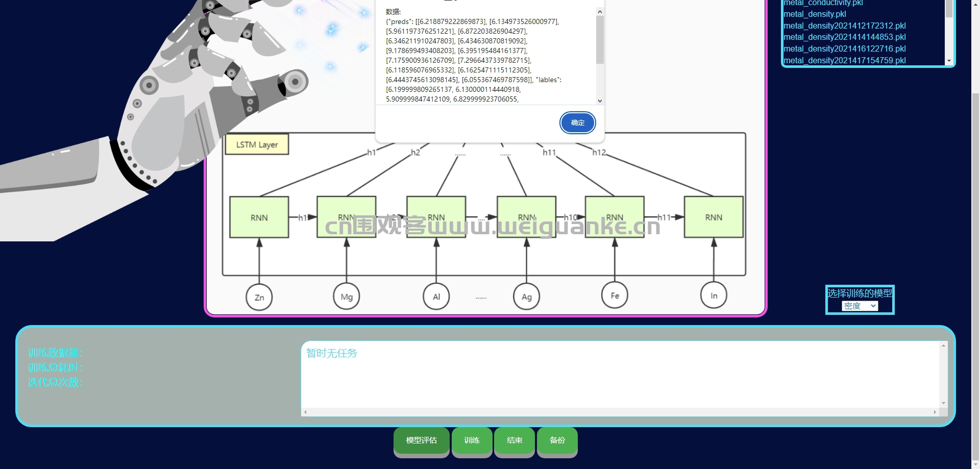Image resolution: width=980 pixels, height=469 pixels.
Task: Click the 确定 confirm button in dialog
Action: tap(577, 123)
